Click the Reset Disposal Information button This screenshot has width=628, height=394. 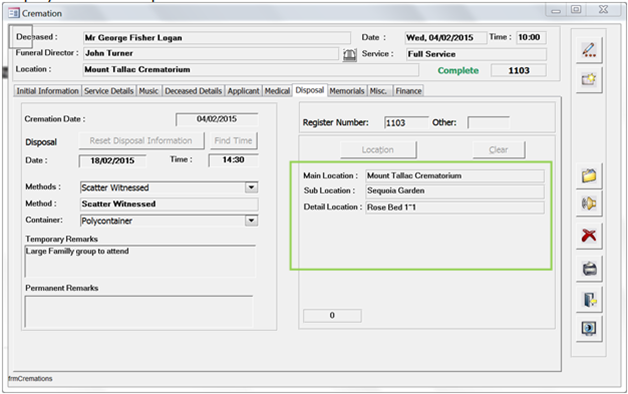pyautogui.click(x=141, y=141)
